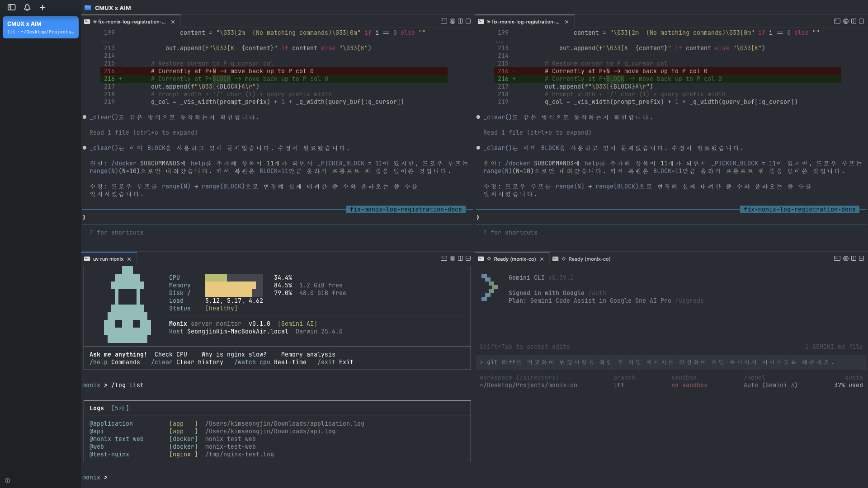The height and width of the screenshot is (488, 868).
Task: Click the /clear Clear history hint
Action: pyautogui.click(x=187, y=362)
